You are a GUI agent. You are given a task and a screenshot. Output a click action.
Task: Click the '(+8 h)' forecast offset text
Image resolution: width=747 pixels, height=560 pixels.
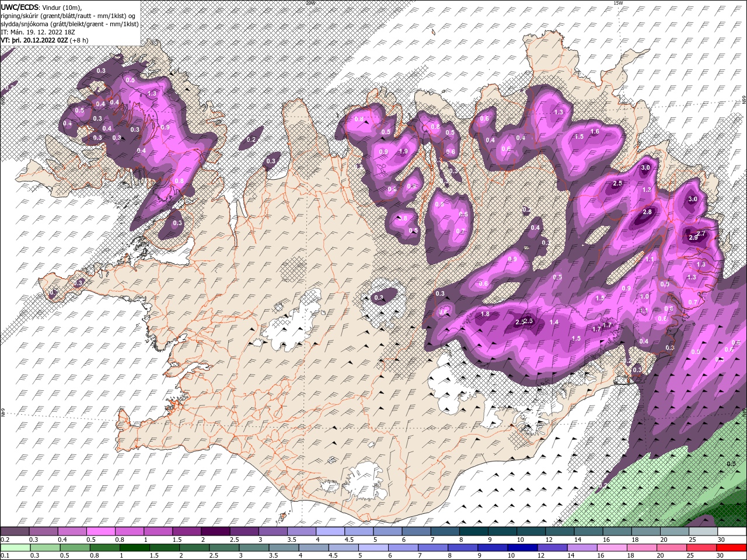[x=79, y=40]
